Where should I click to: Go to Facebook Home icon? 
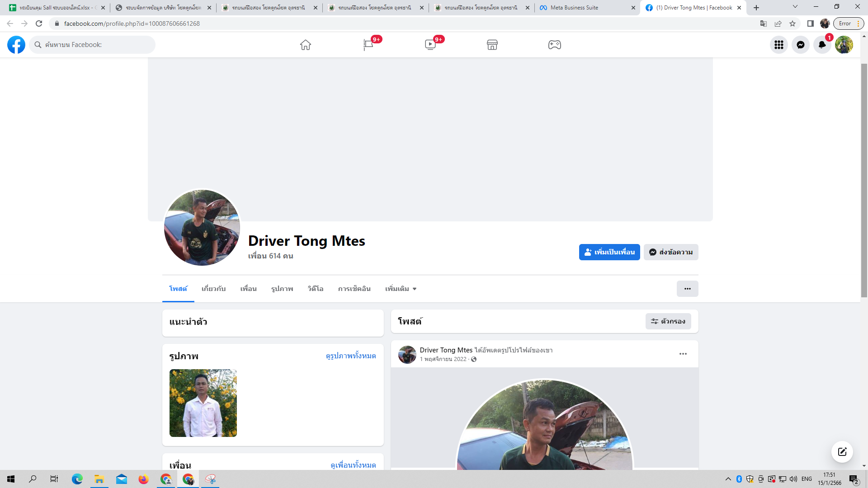point(306,45)
